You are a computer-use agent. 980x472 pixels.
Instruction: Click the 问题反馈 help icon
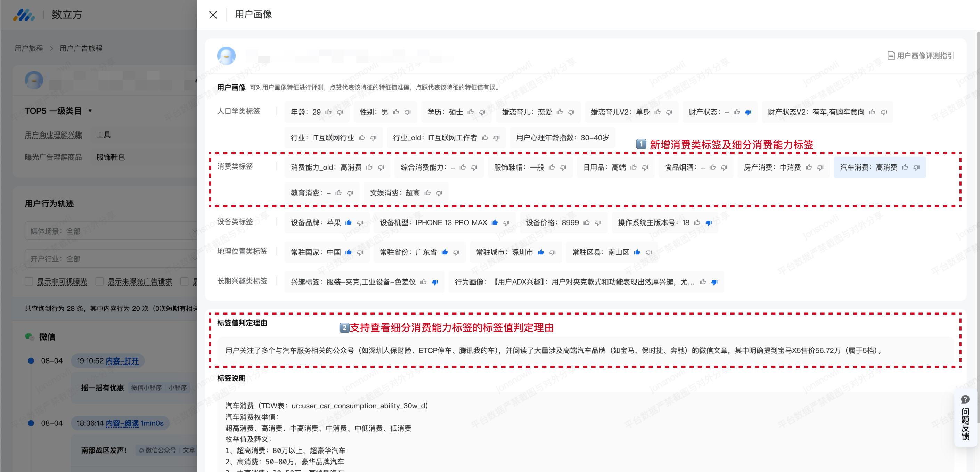coord(965,400)
